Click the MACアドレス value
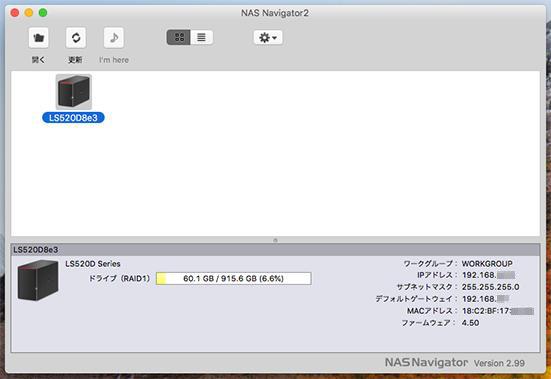This screenshot has height=379, width=551. [498, 311]
